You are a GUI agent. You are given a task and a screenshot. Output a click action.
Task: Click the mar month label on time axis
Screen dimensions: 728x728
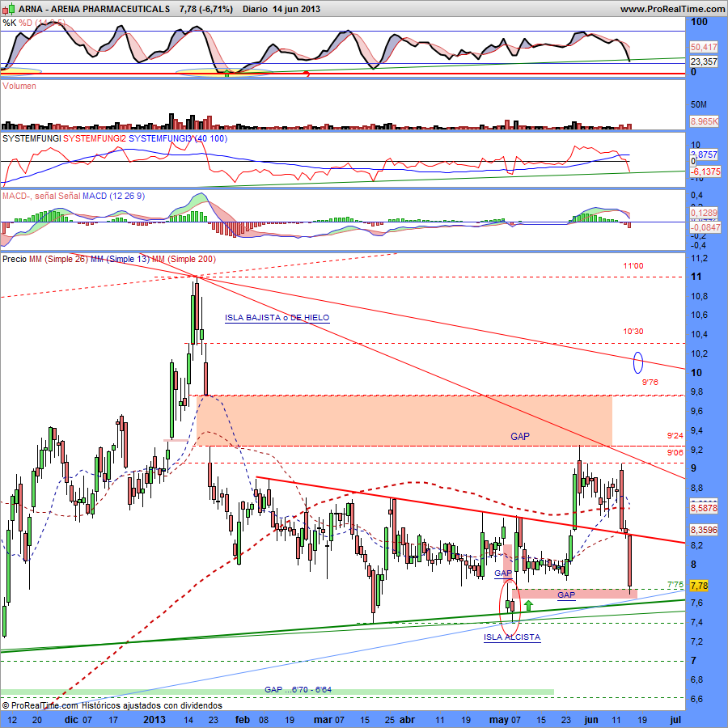(323, 720)
